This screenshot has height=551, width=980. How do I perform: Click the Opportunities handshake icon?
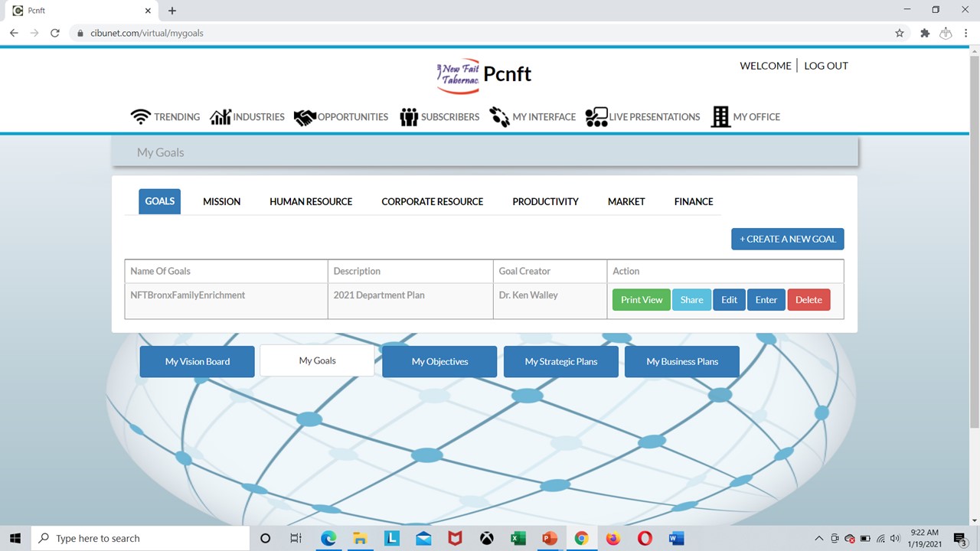click(305, 117)
